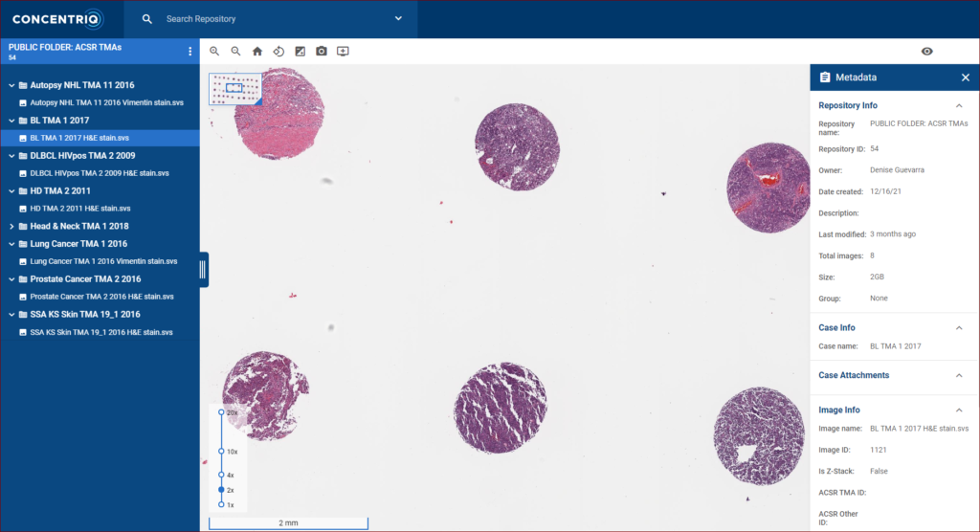Collapse the Prostate Cancer TMA 2 2016 folder
This screenshot has width=980, height=532.
[x=11, y=278]
